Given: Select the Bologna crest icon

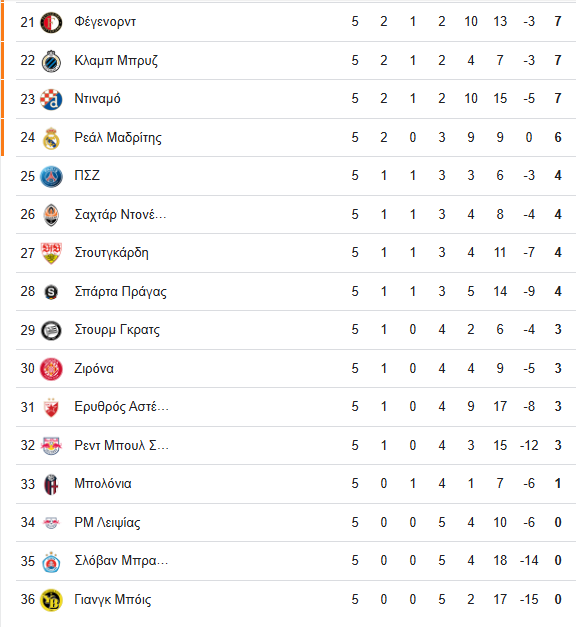Looking at the screenshot, I should tap(51, 485).
